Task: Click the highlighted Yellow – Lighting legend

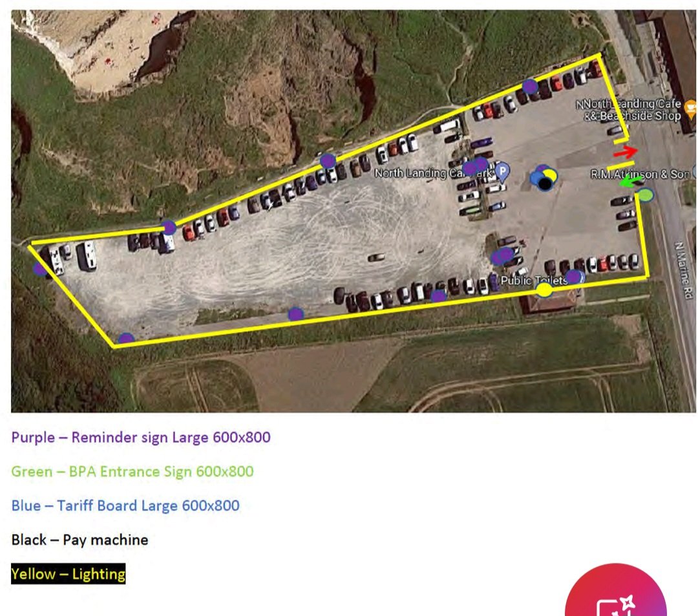Action: tap(68, 574)
